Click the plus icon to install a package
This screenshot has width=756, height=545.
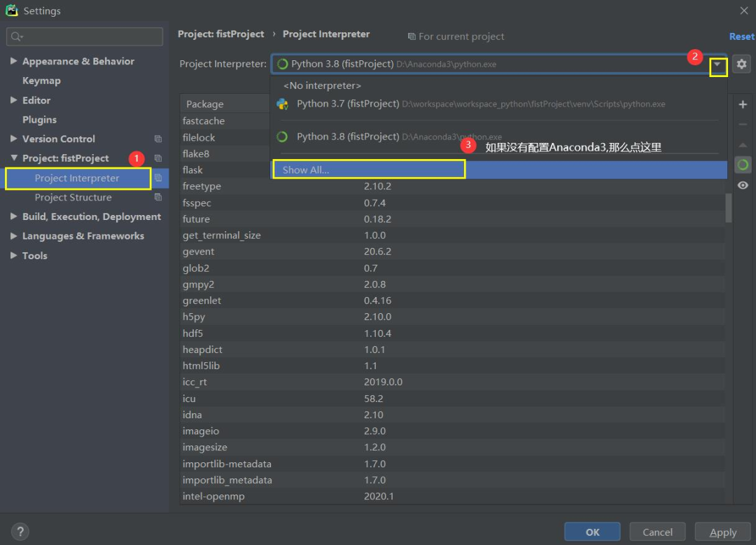(743, 104)
